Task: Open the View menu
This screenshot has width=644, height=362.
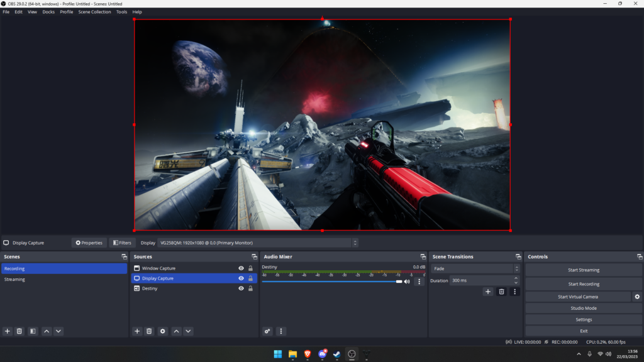Action: [32, 12]
